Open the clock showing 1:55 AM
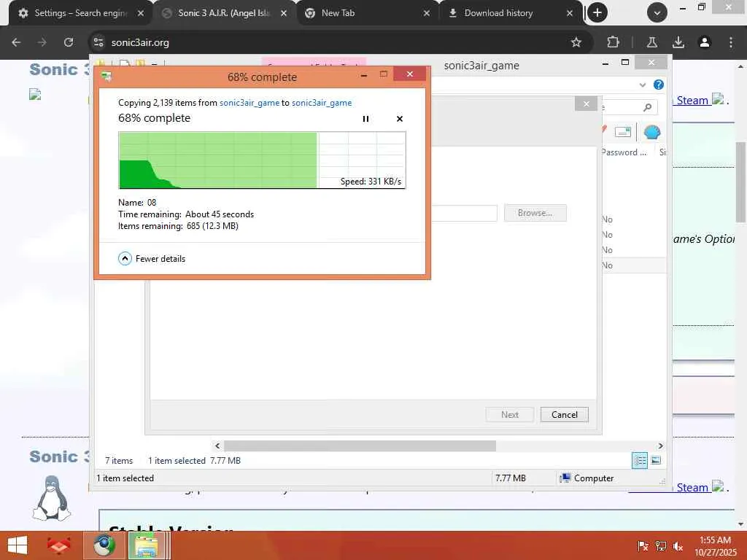The height and width of the screenshot is (560, 747). (715, 546)
